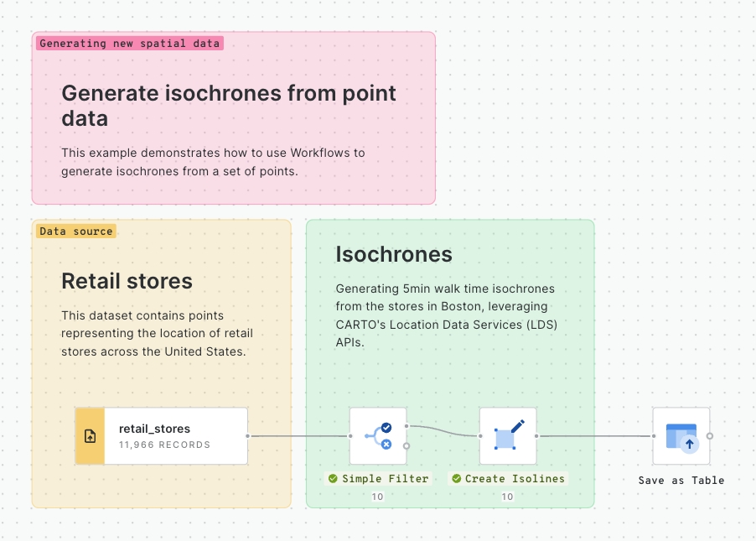Image resolution: width=756 pixels, height=541 pixels.
Task: Click the Simple Filter node icon
Action: coord(377,436)
